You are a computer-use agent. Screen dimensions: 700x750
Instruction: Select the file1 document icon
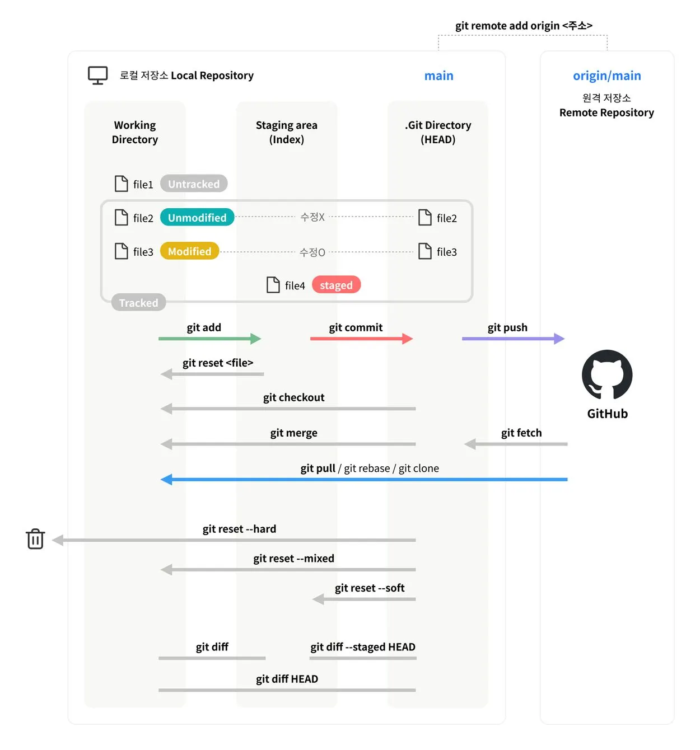pyautogui.click(x=121, y=184)
